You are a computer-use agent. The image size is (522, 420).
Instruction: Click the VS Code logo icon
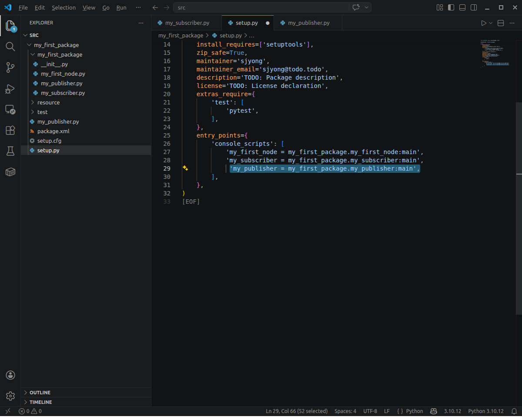pyautogui.click(x=7, y=7)
